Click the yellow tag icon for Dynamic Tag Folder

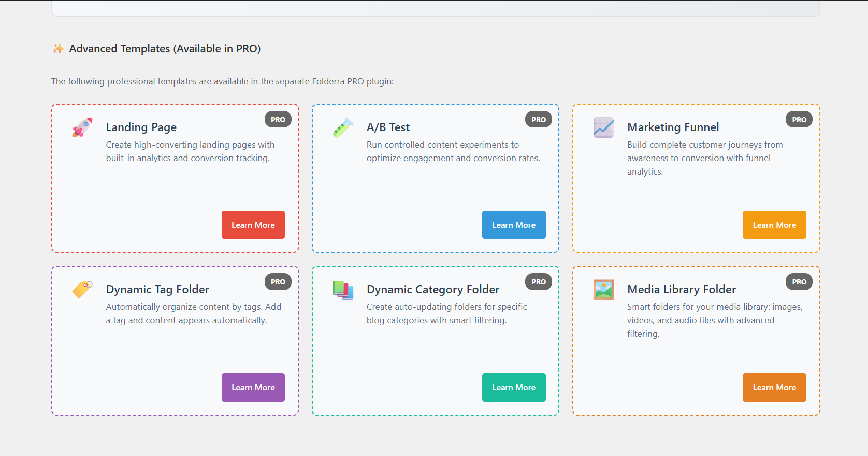coord(82,289)
